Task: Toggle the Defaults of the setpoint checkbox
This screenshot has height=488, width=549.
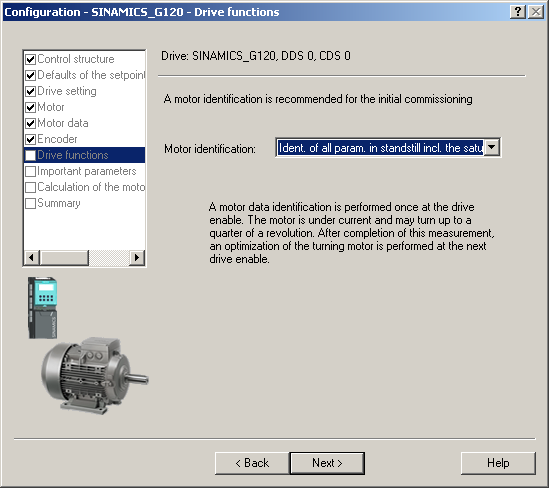Action: pos(31,75)
